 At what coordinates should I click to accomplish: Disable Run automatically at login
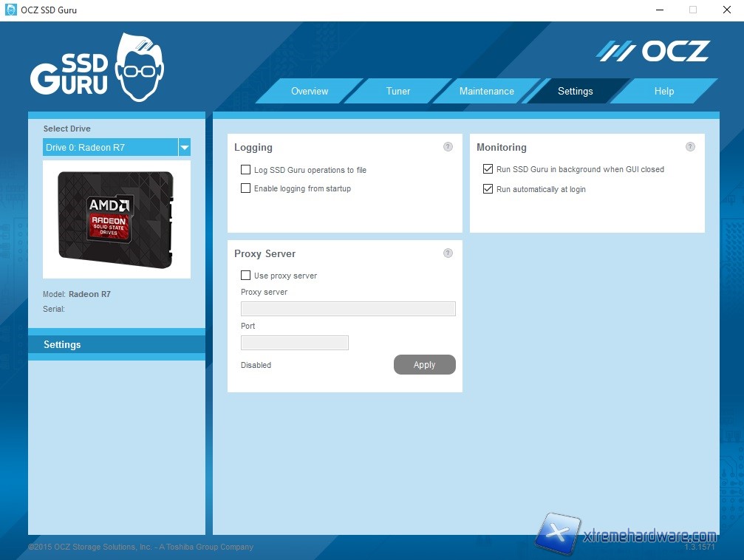click(488, 189)
